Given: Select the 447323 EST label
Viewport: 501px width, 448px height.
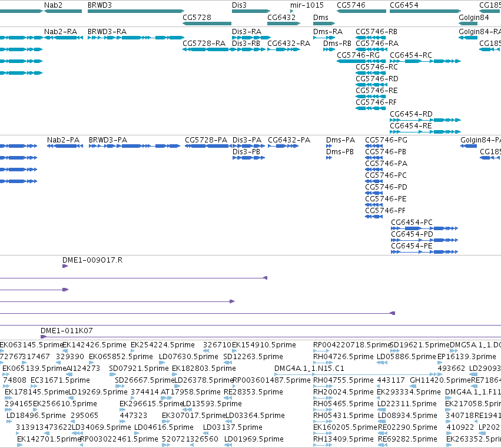Looking at the screenshot, I should tap(133, 416).
